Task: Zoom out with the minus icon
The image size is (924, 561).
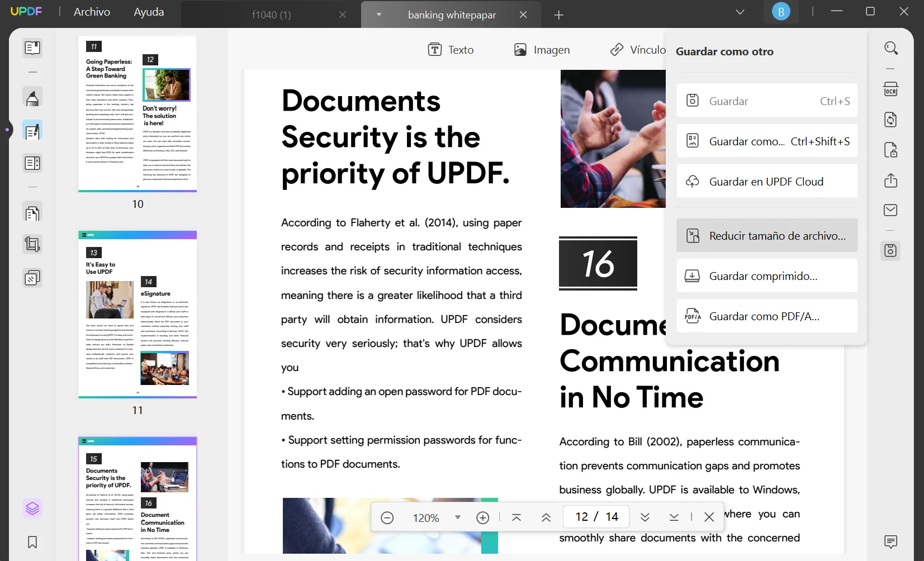Action: click(x=387, y=518)
